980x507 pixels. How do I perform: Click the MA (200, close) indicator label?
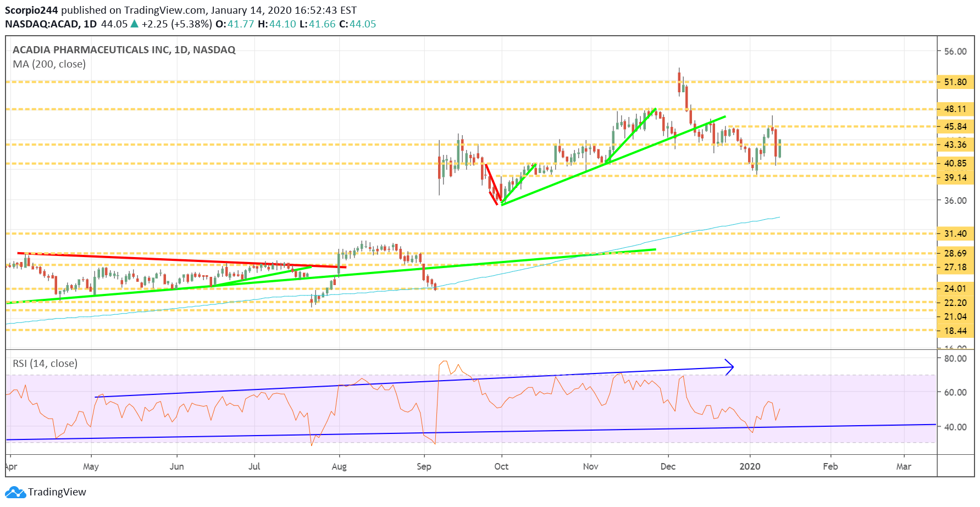tap(49, 64)
